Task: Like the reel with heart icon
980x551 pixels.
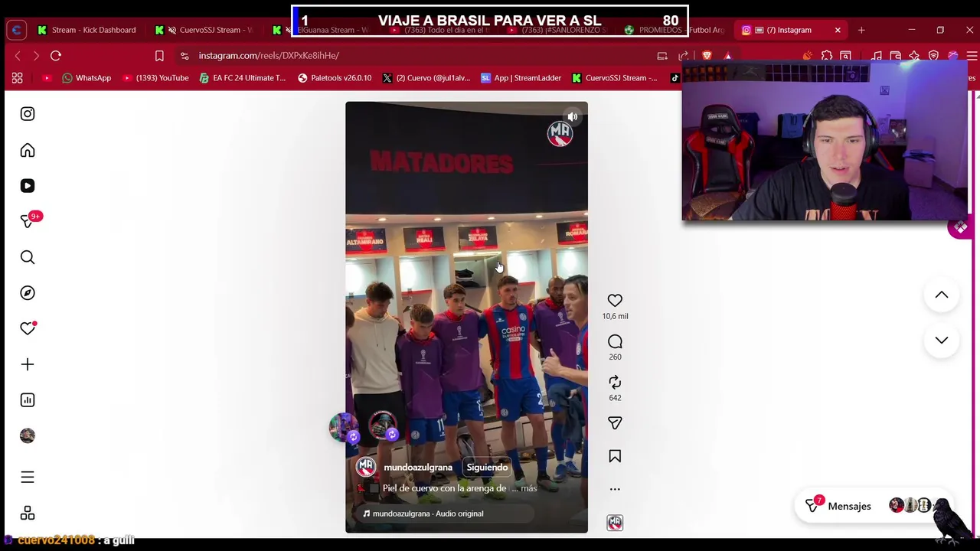Action: tap(615, 301)
